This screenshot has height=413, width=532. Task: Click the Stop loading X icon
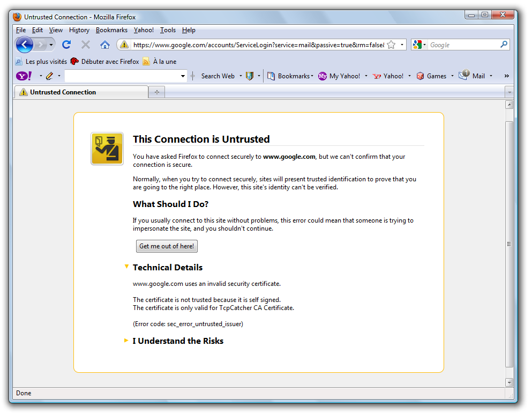tap(86, 45)
